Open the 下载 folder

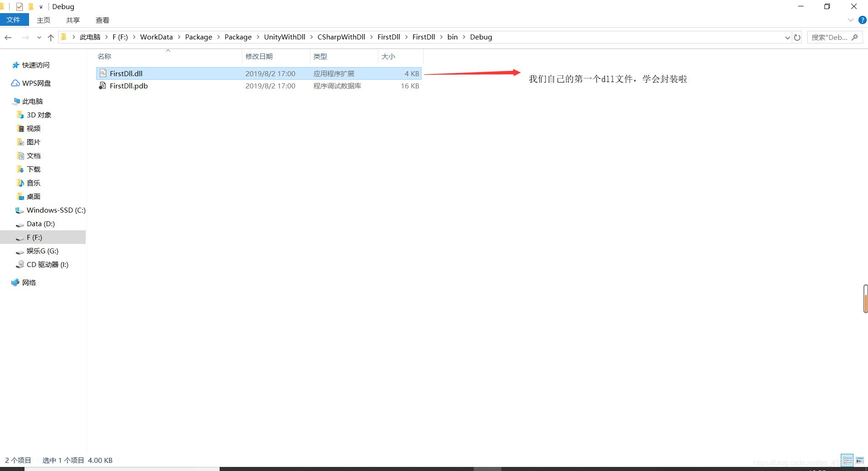point(34,170)
